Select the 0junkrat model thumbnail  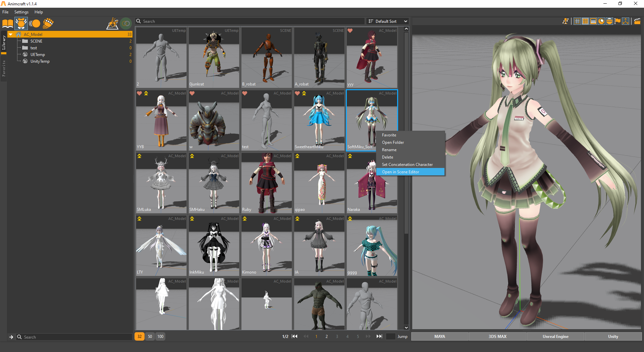[x=214, y=58]
